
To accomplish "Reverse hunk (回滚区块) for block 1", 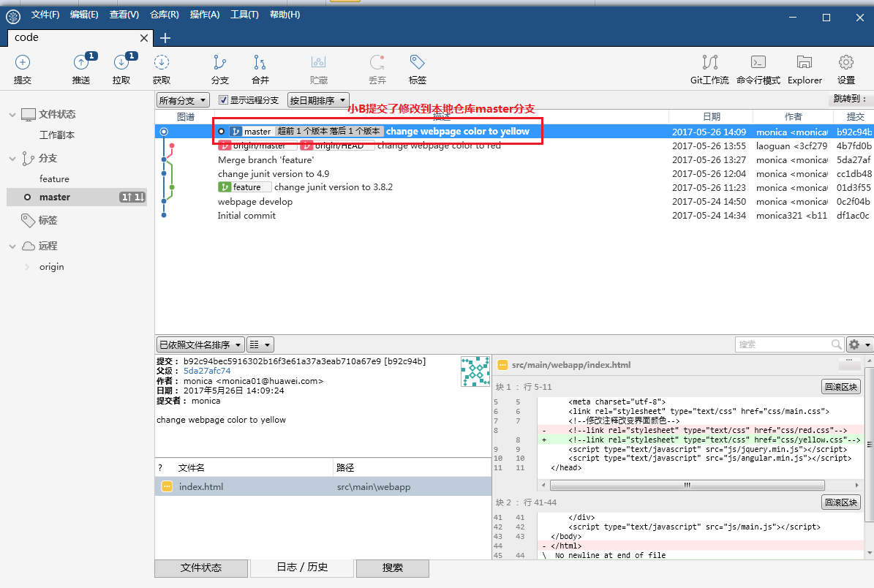I will (x=841, y=387).
